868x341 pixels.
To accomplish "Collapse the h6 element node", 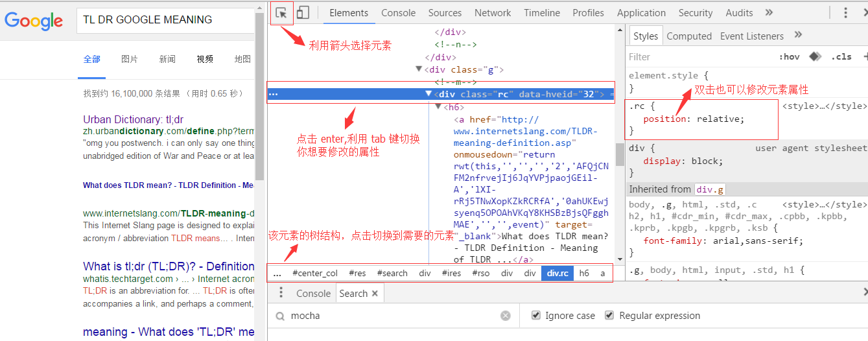I will [x=438, y=107].
